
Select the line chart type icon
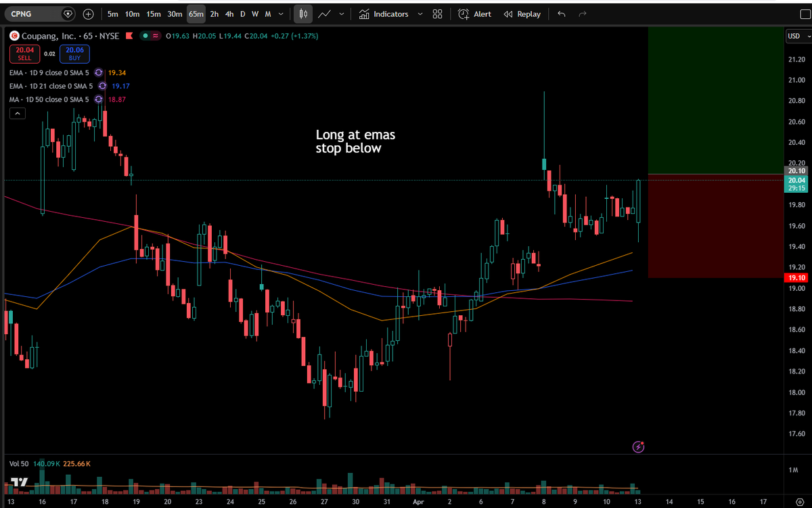tap(324, 14)
